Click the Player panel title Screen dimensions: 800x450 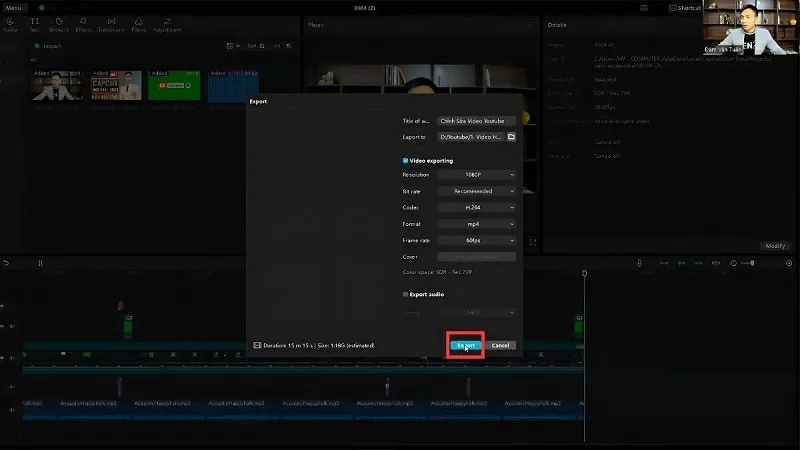click(315, 24)
